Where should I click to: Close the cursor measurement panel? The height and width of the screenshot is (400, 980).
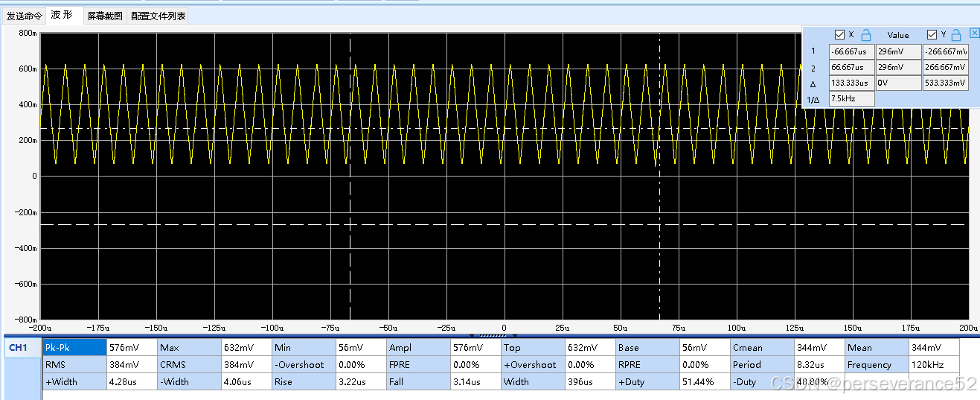click(974, 33)
